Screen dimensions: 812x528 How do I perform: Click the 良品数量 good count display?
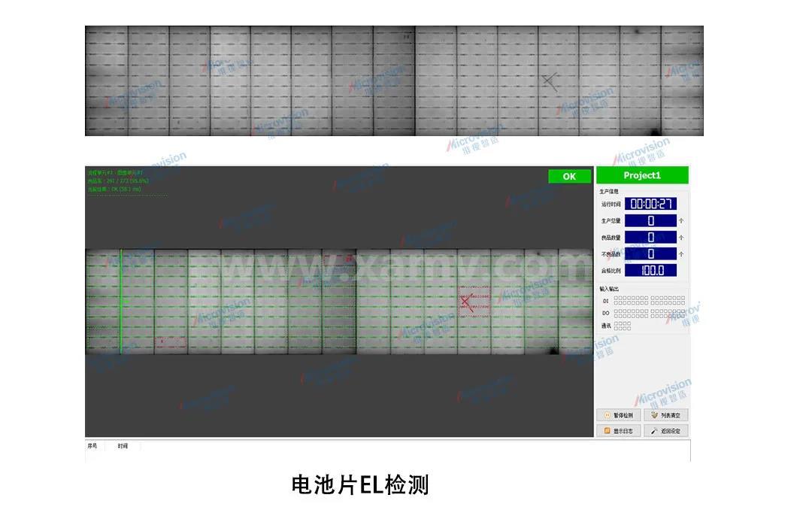pos(650,238)
